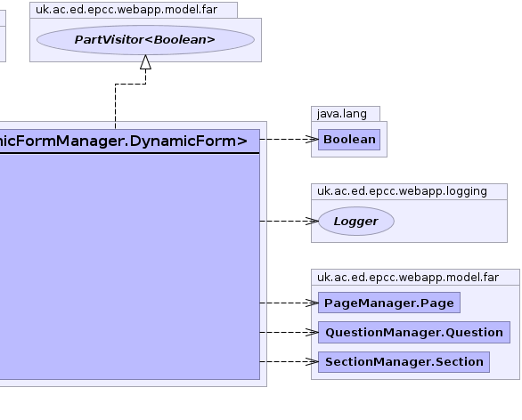Select the uk.ac.ed.epcc.webapp.logging package label
522x420 pixels.
[x=402, y=191]
